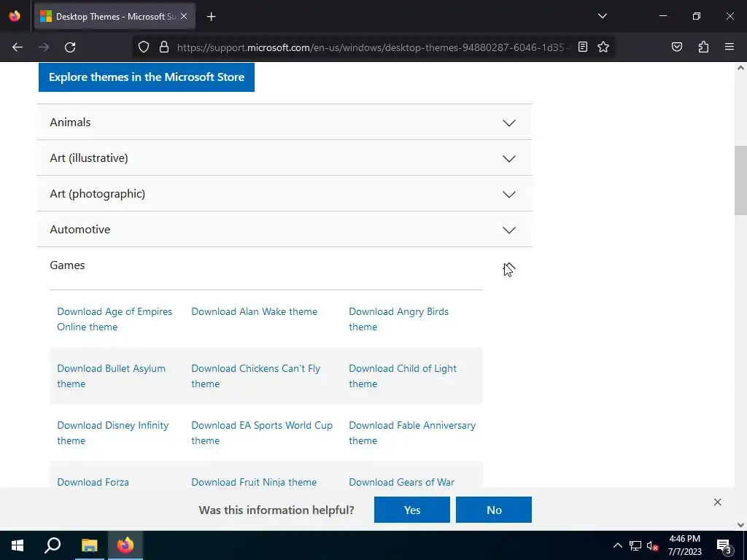This screenshot has width=747, height=560.
Task: Open the list all tabs dropdown arrow
Action: (x=602, y=16)
